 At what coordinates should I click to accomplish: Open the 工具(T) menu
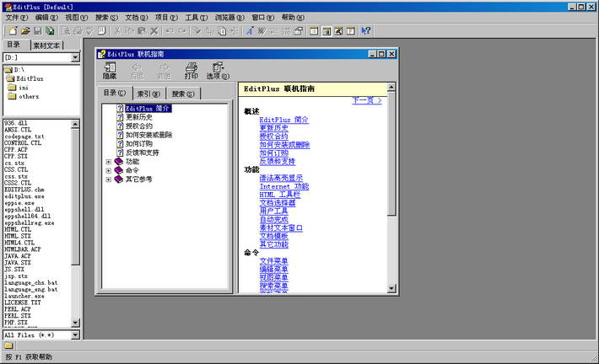(197, 18)
